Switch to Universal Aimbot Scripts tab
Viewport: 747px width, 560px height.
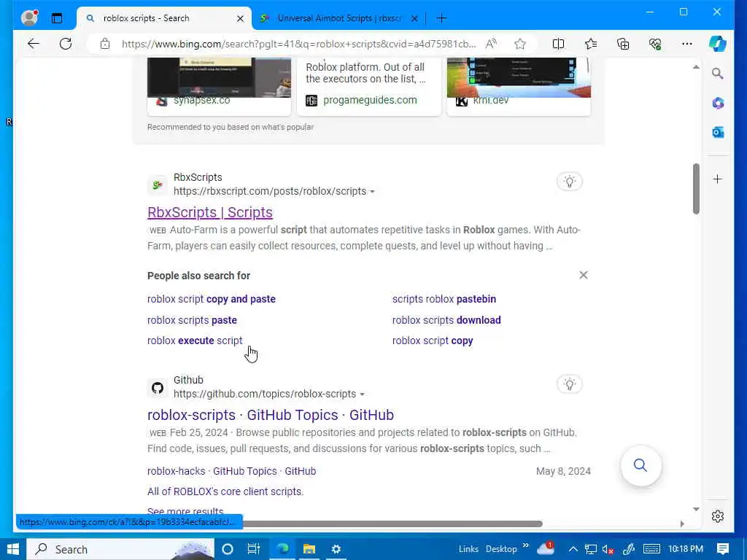(339, 18)
